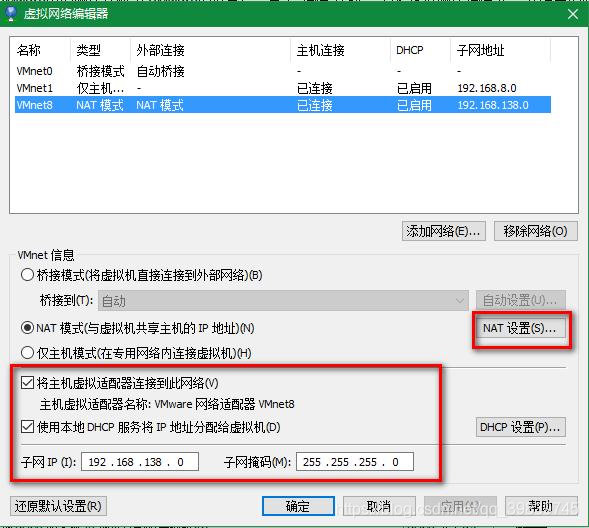Click the 应用 button
Viewport: 589px width, 528px height.
[460, 506]
